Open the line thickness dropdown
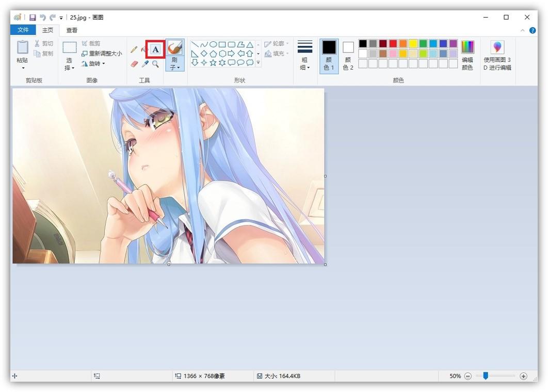This screenshot has width=548, height=392. coord(305,56)
